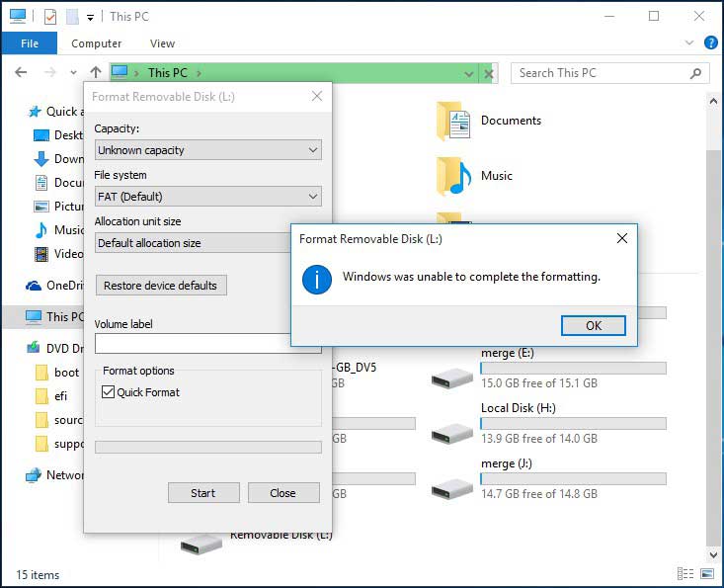Click the merge (E:) capacity bar
Image resolution: width=724 pixels, height=588 pixels.
click(x=573, y=369)
